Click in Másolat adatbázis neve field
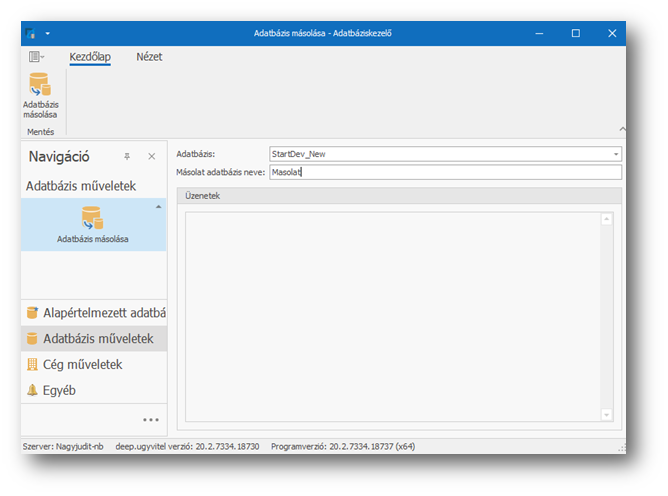Image resolution: width=668 pixels, height=496 pixels. click(445, 172)
